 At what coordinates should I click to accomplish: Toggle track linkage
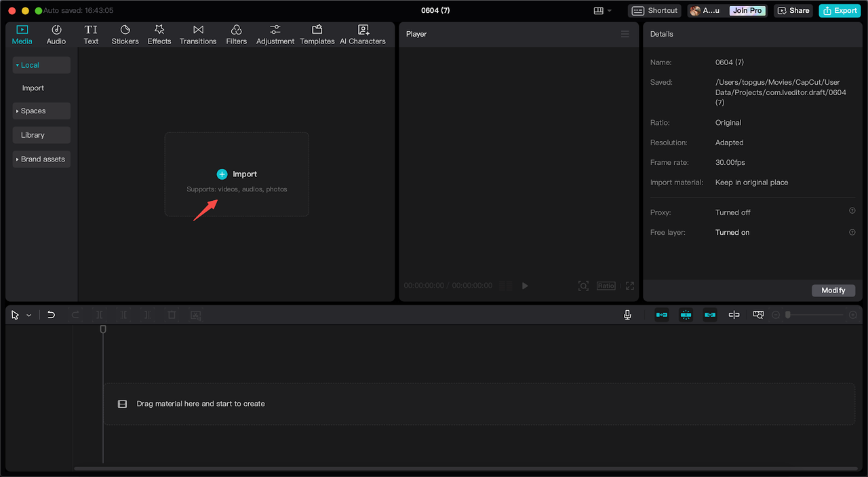710,315
